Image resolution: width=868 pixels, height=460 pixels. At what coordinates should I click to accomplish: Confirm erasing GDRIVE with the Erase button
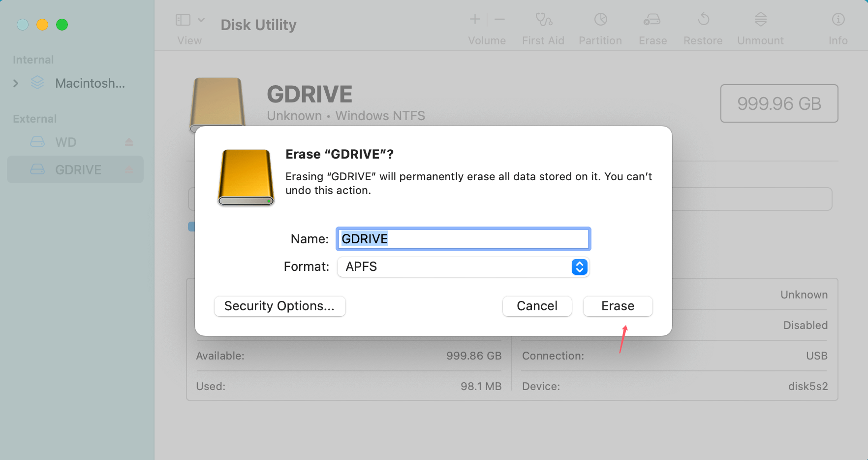(618, 306)
